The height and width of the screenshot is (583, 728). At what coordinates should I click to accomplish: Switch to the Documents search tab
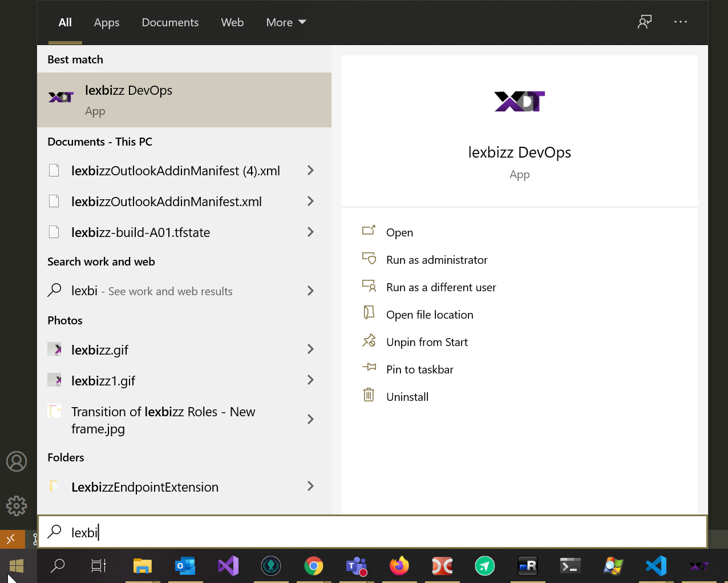click(170, 22)
